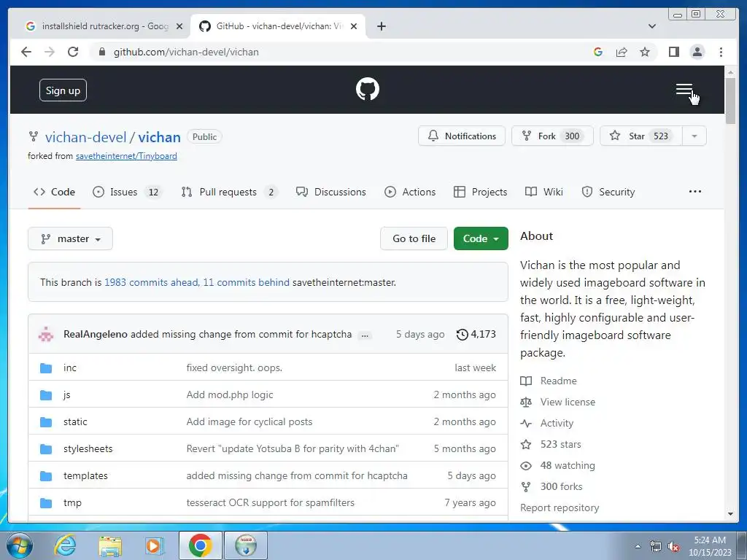Open Actions tab
747x560 pixels.
pos(410,192)
